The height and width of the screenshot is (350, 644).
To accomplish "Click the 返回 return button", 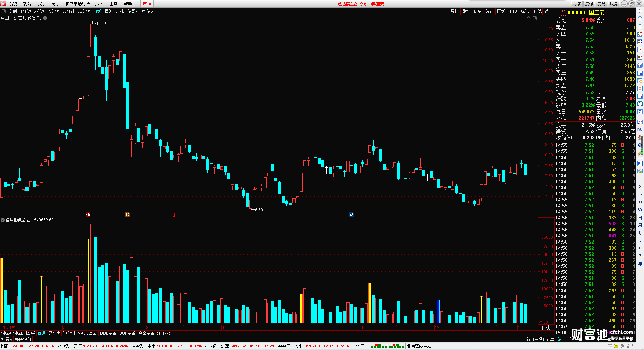I will tap(549, 11).
